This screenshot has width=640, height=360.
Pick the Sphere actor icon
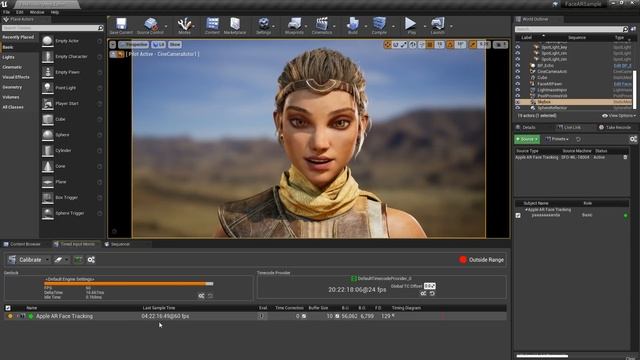[48, 135]
